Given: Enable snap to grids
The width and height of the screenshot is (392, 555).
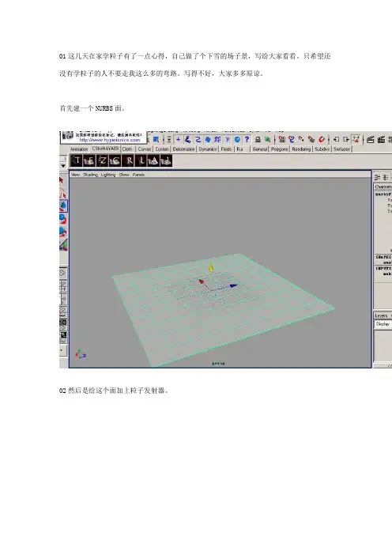Looking at the screenshot, I should tap(282, 139).
